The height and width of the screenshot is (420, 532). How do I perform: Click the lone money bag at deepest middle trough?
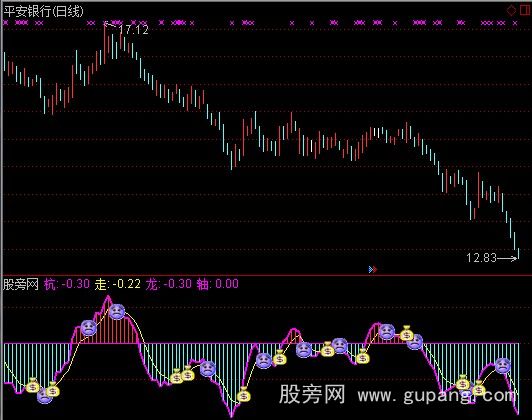coord(244,394)
